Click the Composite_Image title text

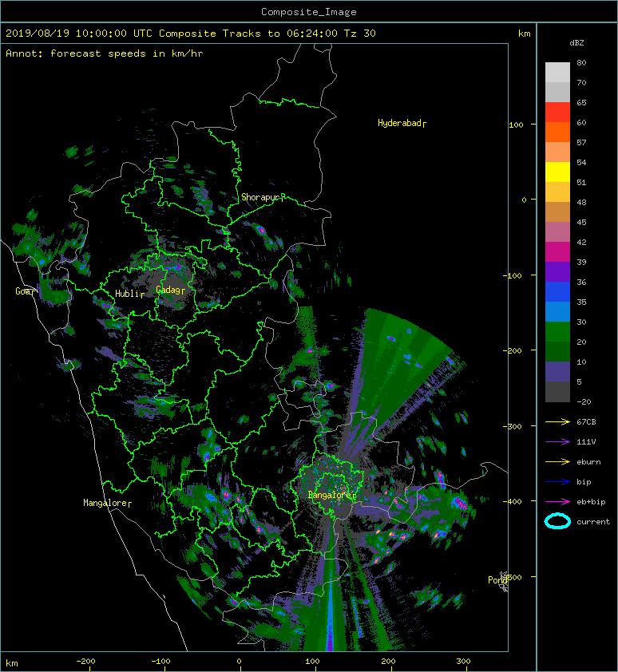pyautogui.click(x=309, y=12)
